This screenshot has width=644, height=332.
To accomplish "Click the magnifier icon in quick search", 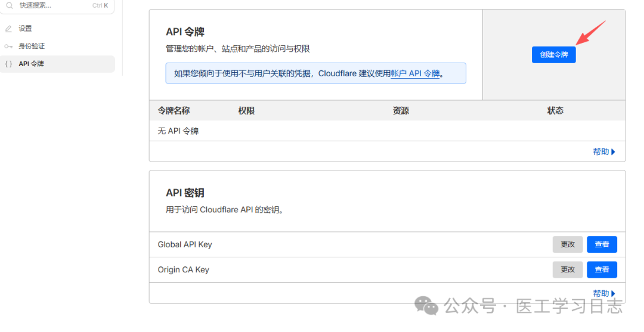I will tap(10, 5).
